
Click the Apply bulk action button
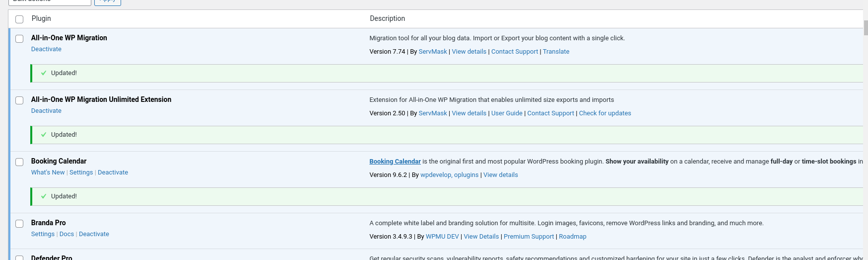(108, 2)
